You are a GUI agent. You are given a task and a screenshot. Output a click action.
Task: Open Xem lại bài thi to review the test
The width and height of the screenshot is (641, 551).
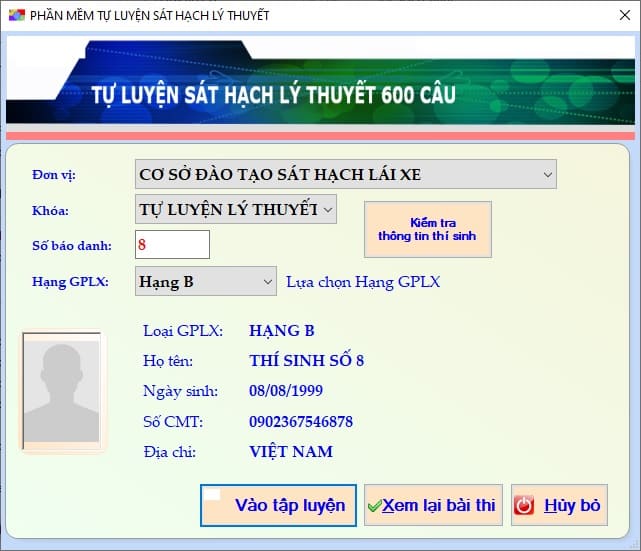point(433,505)
